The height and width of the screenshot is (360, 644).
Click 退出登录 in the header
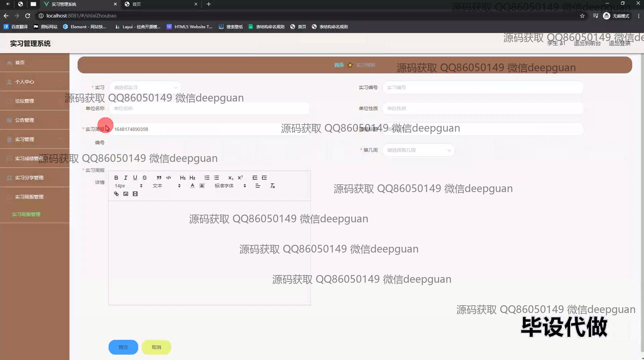[620, 43]
